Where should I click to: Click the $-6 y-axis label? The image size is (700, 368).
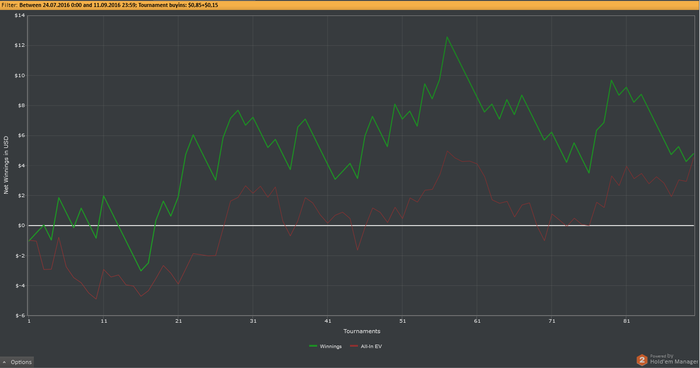pos(20,315)
